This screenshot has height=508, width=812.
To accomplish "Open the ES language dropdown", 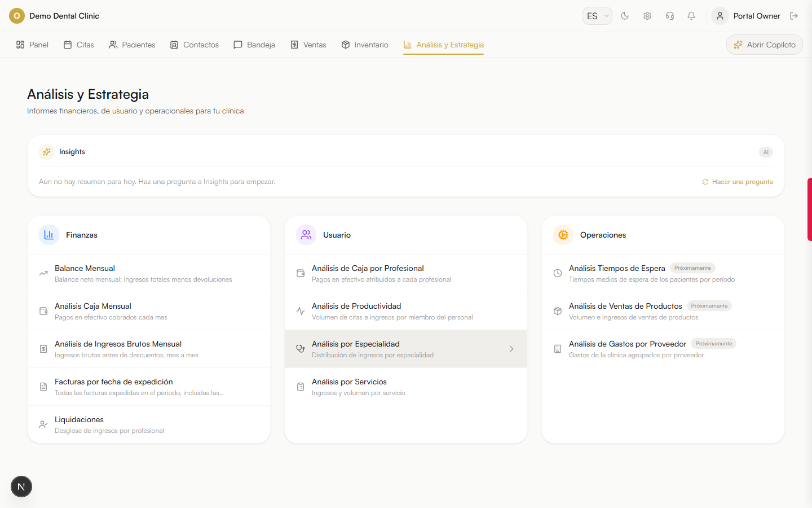I will tap(597, 16).
